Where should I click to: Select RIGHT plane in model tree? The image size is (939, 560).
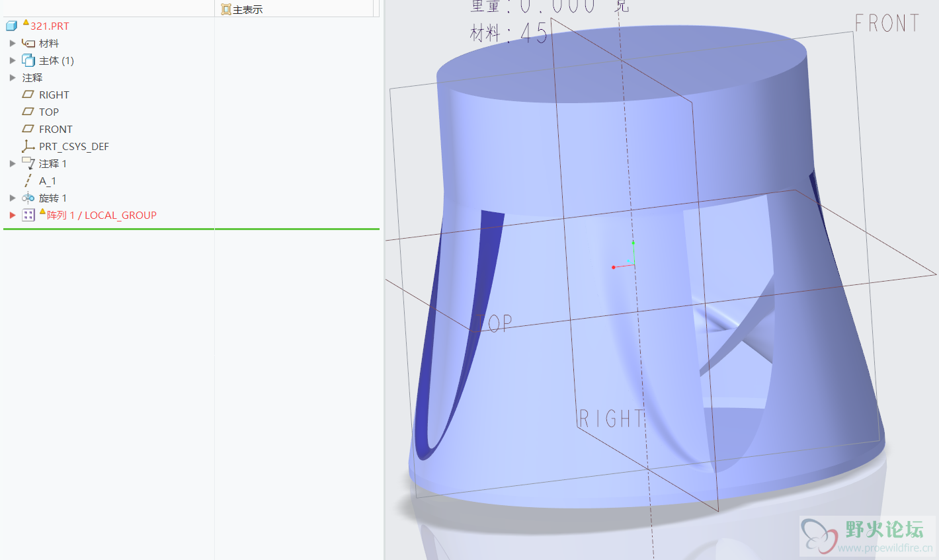[x=54, y=95]
